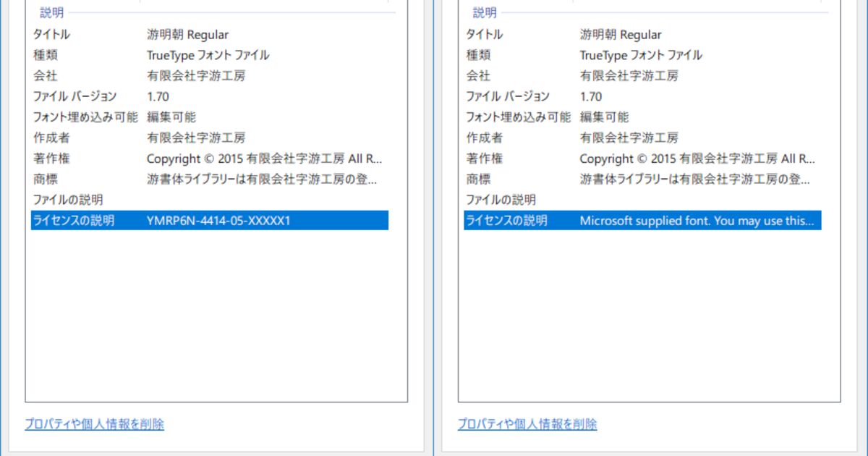868x456 pixels.
Task: Click the ファイルの説明 row in right dialog
Action: coord(501,200)
